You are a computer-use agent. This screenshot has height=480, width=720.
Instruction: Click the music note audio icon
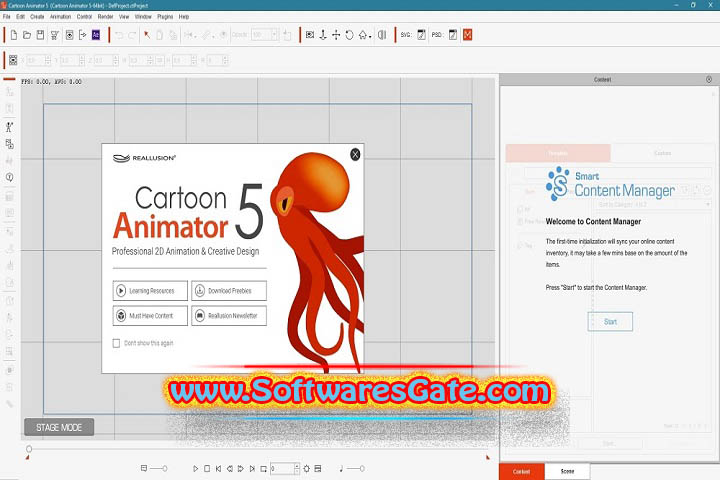(341, 469)
